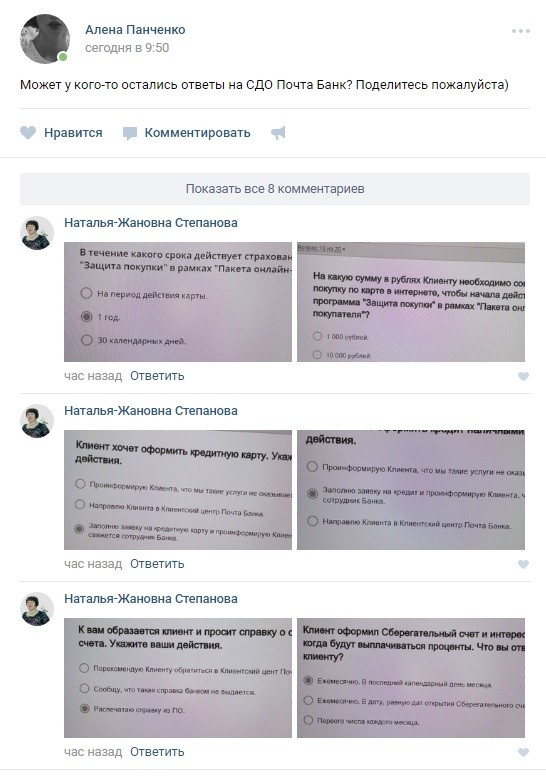Image resolution: width=546 pixels, height=778 pixels.
Task: Open first commenter Наталья-Жановна Степанова's avatar
Action: (37, 233)
